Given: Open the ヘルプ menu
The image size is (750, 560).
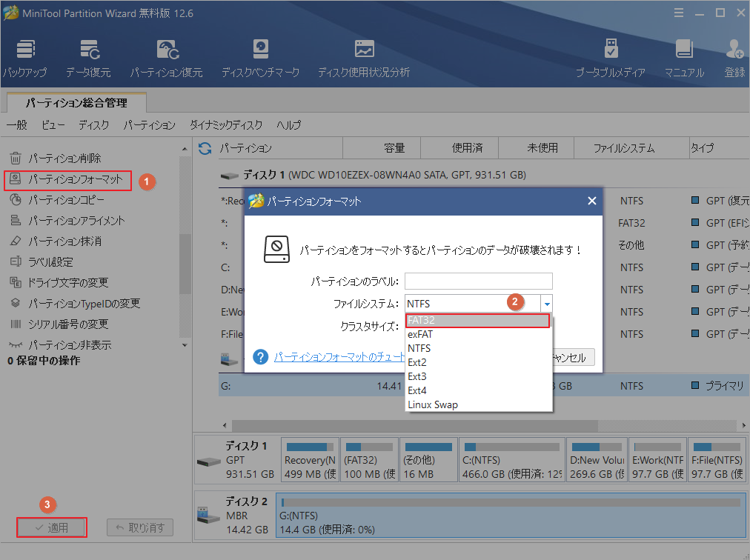Looking at the screenshot, I should pyautogui.click(x=289, y=125).
